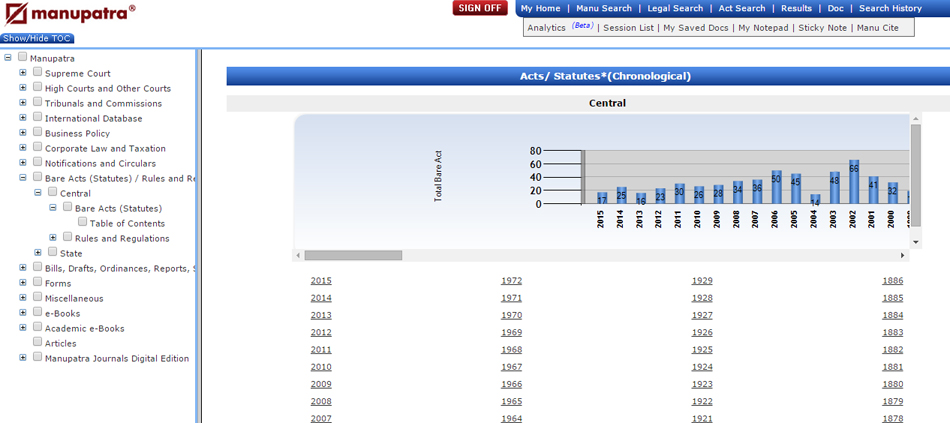Open My Notepad
This screenshot has width=950, height=423.
point(763,28)
